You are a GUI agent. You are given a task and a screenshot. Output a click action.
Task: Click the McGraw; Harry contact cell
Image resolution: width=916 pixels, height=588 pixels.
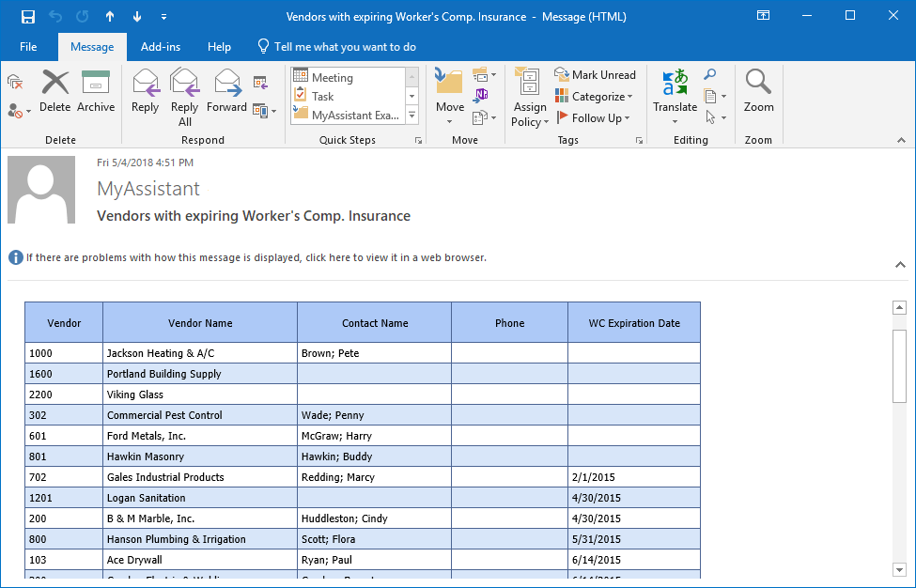pos(375,436)
